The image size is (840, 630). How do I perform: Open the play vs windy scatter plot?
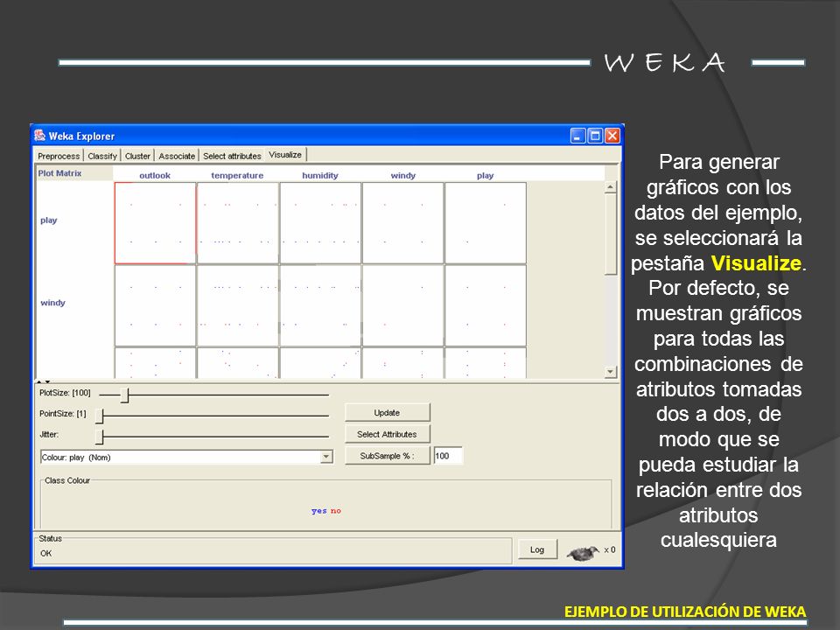pyautogui.click(x=402, y=223)
